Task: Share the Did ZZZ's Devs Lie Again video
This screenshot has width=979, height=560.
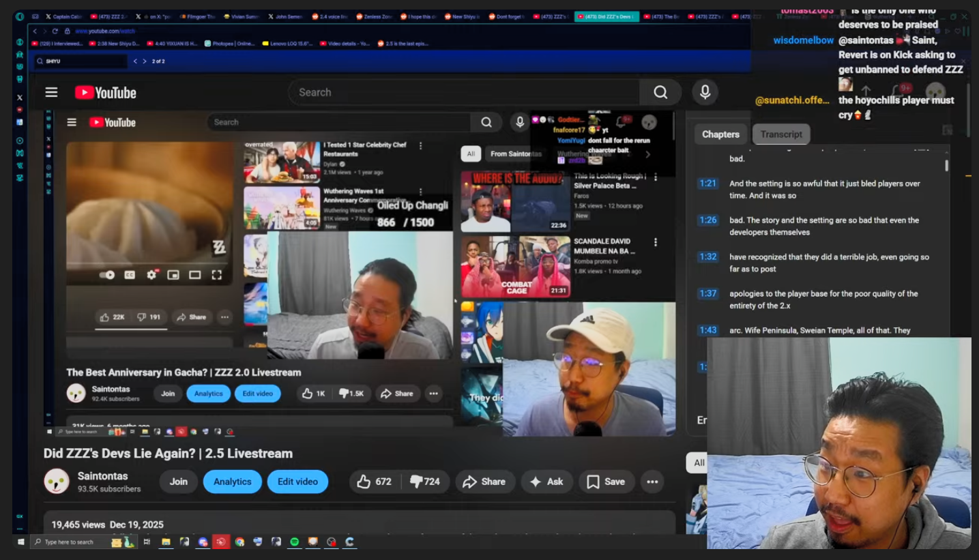Action: coord(484,482)
